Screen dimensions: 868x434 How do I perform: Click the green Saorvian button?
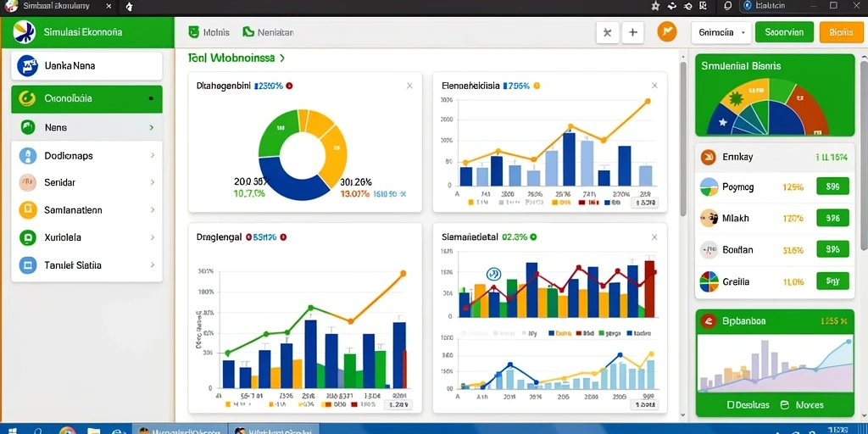(x=784, y=32)
